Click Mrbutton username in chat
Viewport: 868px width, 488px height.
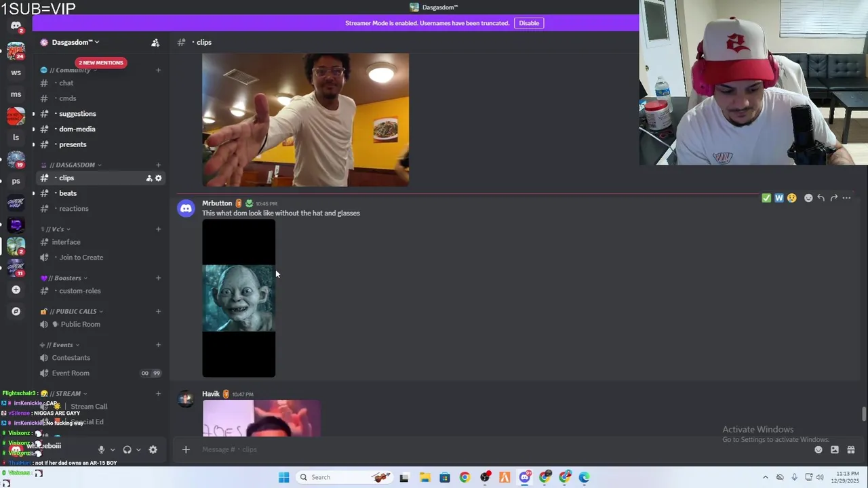[217, 203]
